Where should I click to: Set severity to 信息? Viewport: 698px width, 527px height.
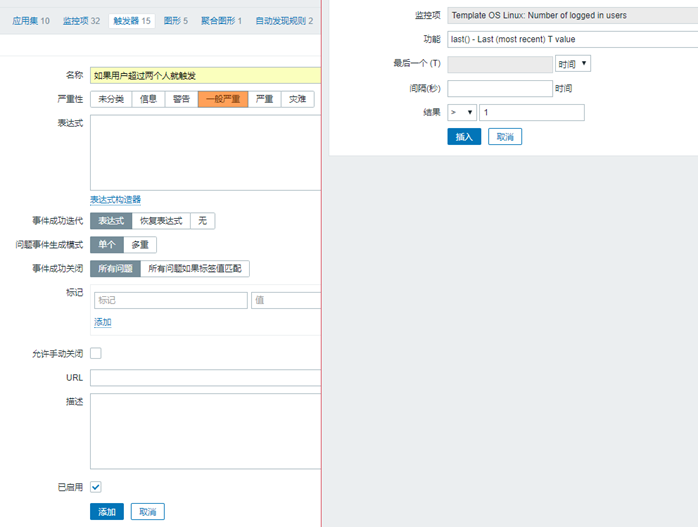pos(148,99)
